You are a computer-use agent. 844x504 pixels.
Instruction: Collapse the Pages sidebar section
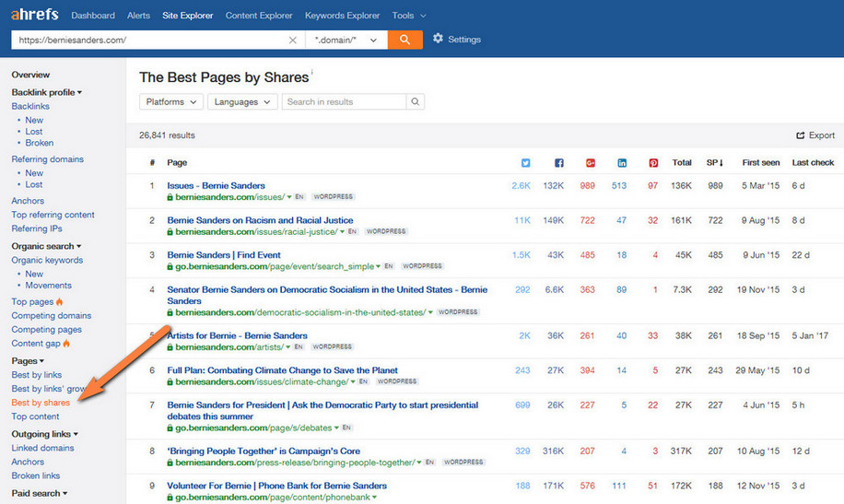28,361
